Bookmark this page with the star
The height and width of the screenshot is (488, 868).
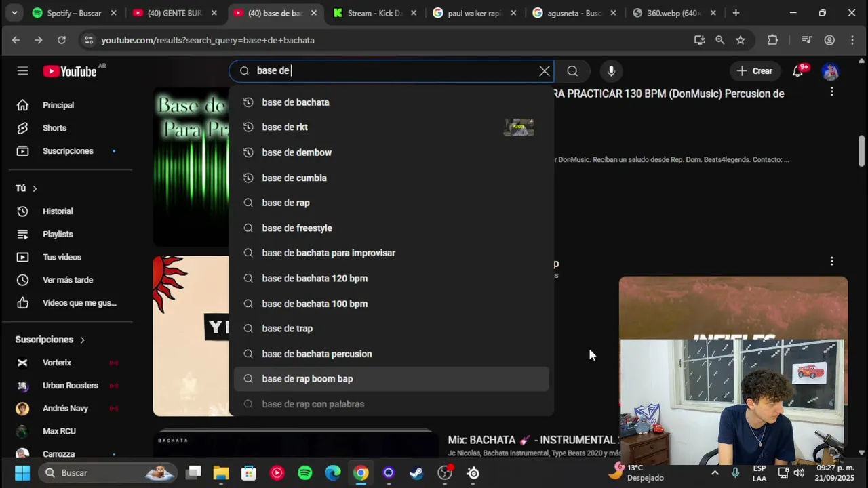(741, 40)
